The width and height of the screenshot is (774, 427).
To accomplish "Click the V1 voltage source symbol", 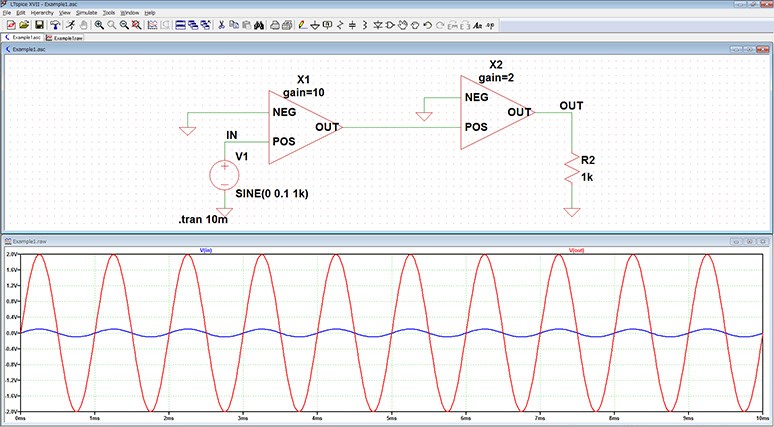I will coord(223,175).
